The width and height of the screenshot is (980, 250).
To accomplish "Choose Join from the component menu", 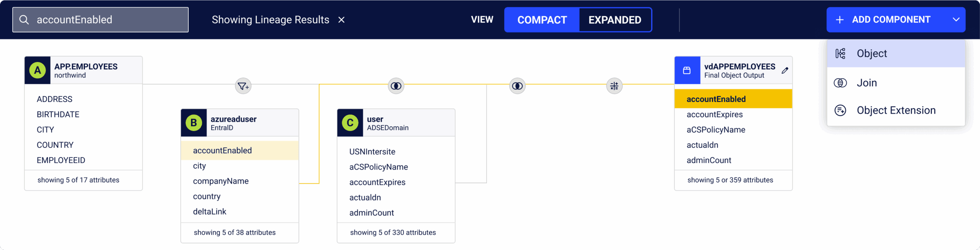I will [896, 83].
